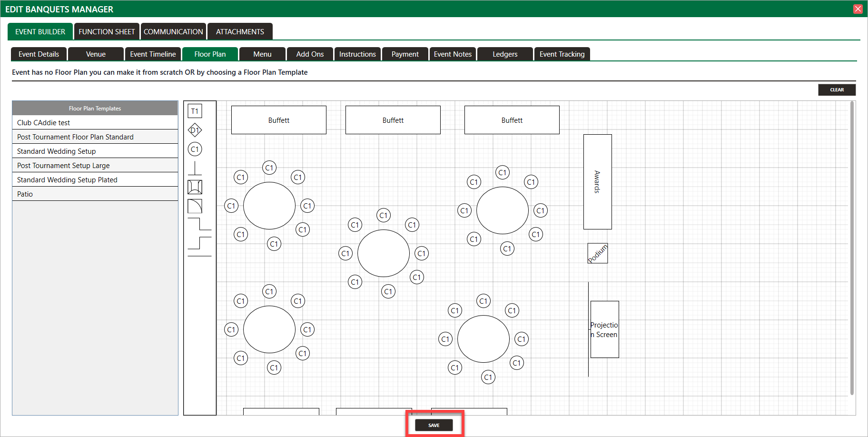Select the D1 diamond shape tool
The width and height of the screenshot is (868, 437).
[195, 130]
